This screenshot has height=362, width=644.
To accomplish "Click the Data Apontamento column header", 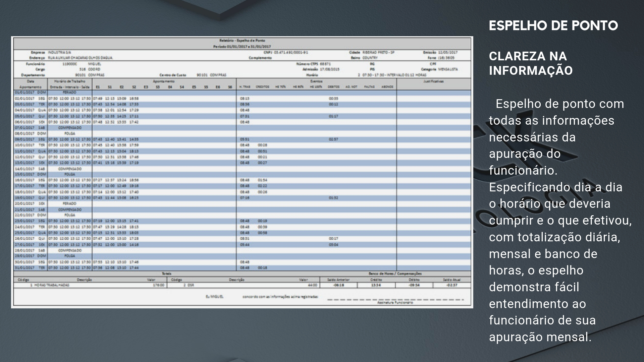I will point(30,84).
